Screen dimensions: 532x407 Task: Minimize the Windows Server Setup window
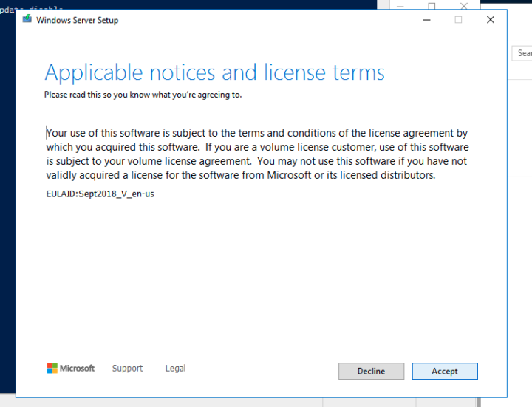point(426,20)
